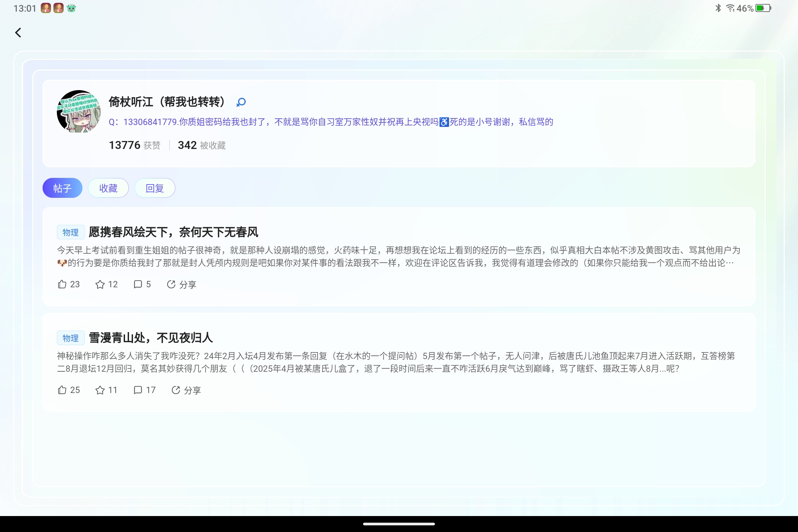Open preview text beginning 神秘操作咋那么多人消失了

point(396,362)
